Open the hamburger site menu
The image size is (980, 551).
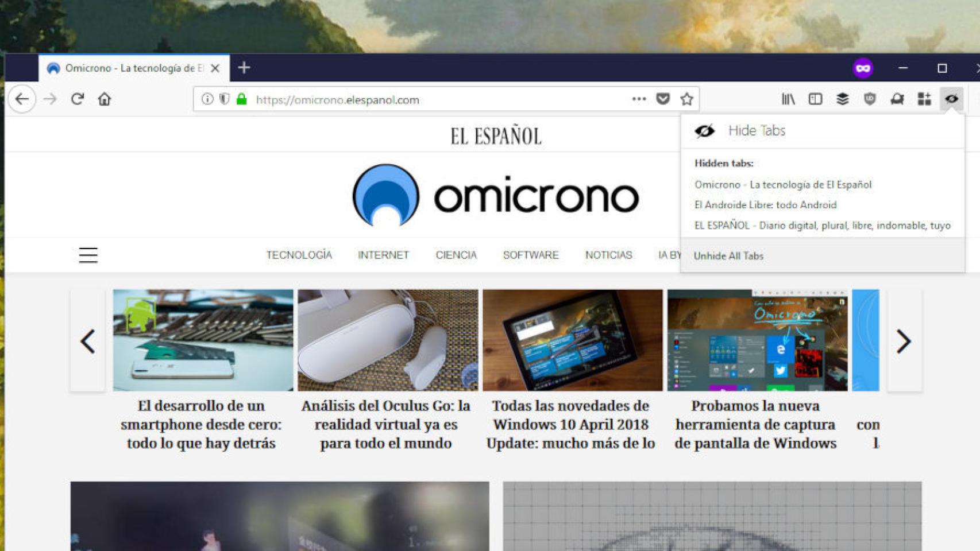pyautogui.click(x=88, y=255)
